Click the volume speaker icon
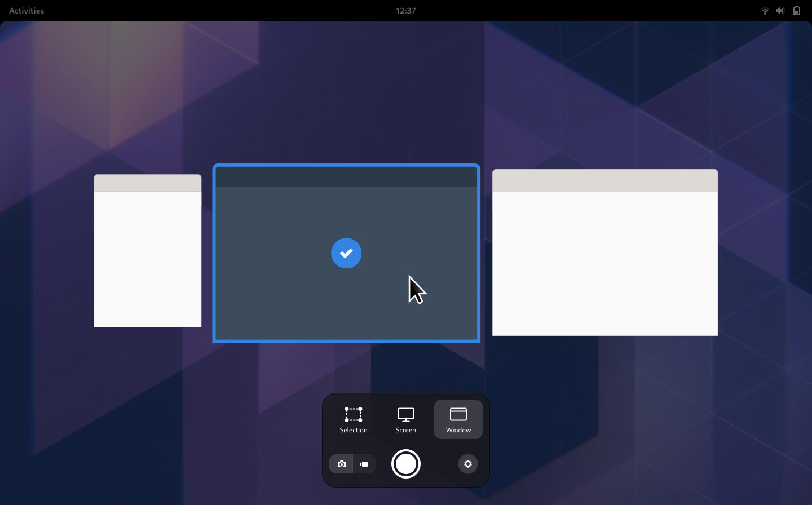The height and width of the screenshot is (505, 812). (x=780, y=11)
